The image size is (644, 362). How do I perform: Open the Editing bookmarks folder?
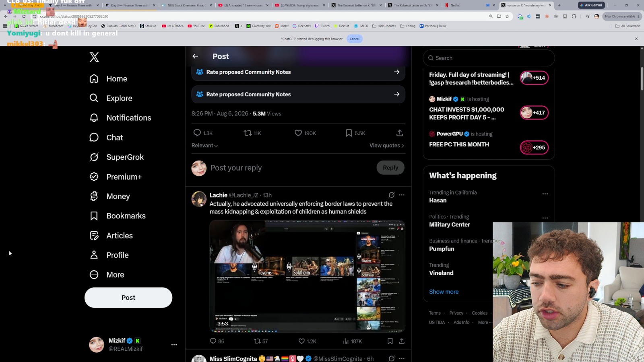click(408, 26)
